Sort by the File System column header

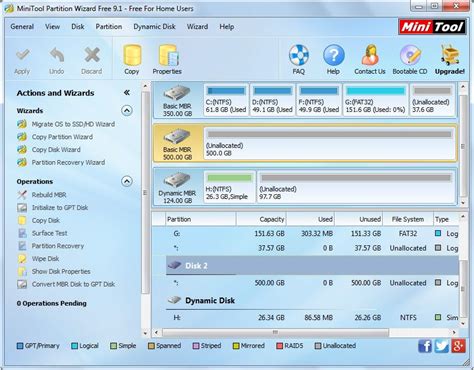(408, 219)
